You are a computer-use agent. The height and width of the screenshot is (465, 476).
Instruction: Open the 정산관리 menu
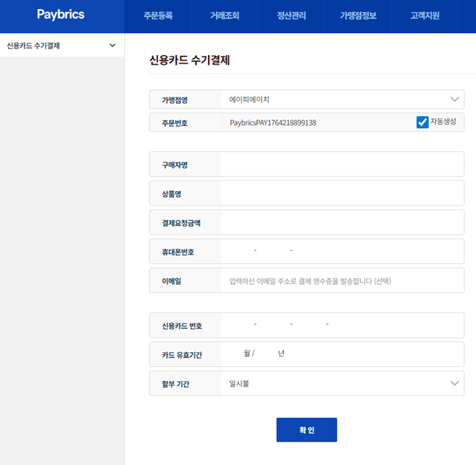[x=291, y=16]
